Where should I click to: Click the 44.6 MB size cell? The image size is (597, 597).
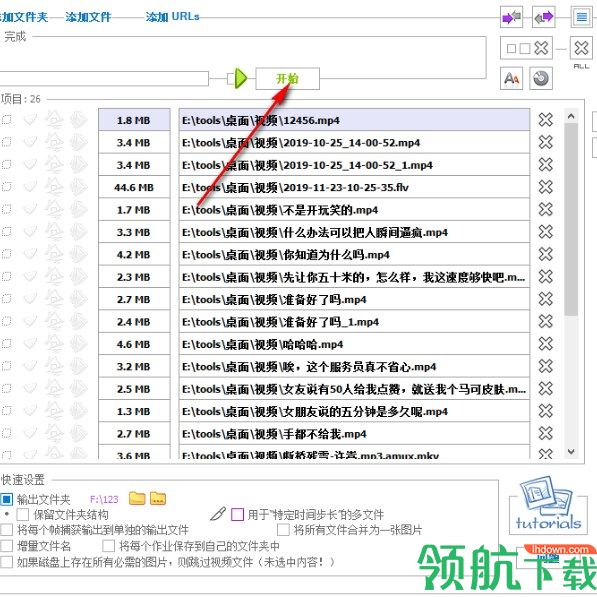click(134, 187)
